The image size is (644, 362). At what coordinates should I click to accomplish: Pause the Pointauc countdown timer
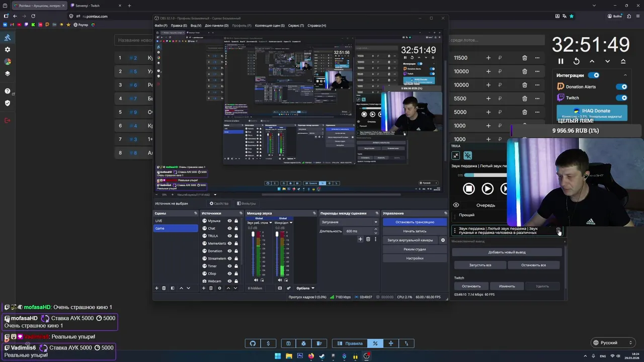pyautogui.click(x=560, y=61)
